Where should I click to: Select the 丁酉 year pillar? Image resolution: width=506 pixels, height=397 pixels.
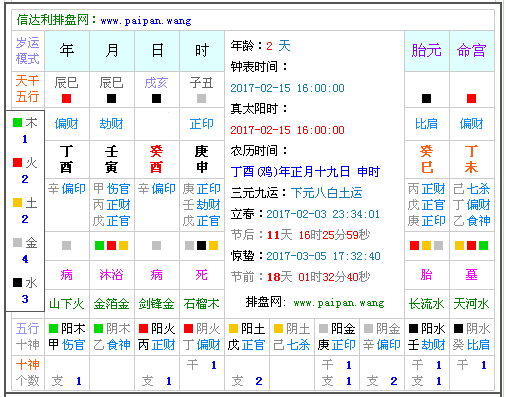pyautogui.click(x=66, y=159)
